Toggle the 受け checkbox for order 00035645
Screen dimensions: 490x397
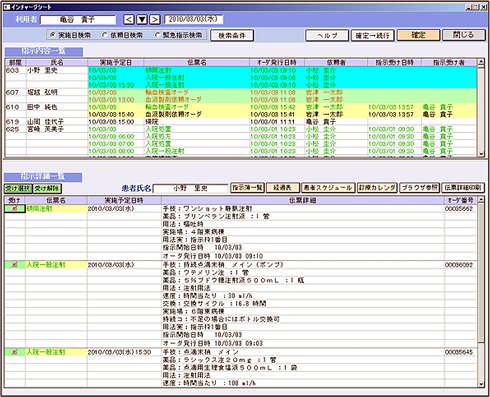coord(14,352)
